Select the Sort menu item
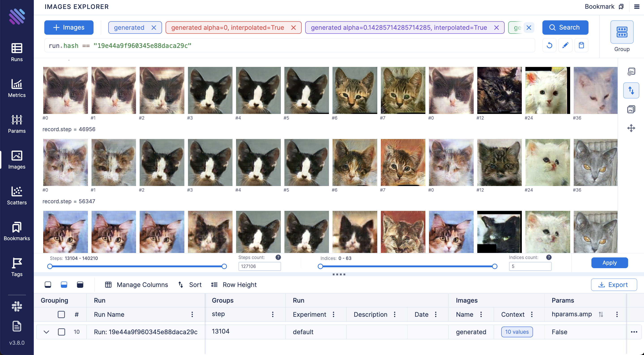Viewport: 644px width, 355px height. click(190, 285)
